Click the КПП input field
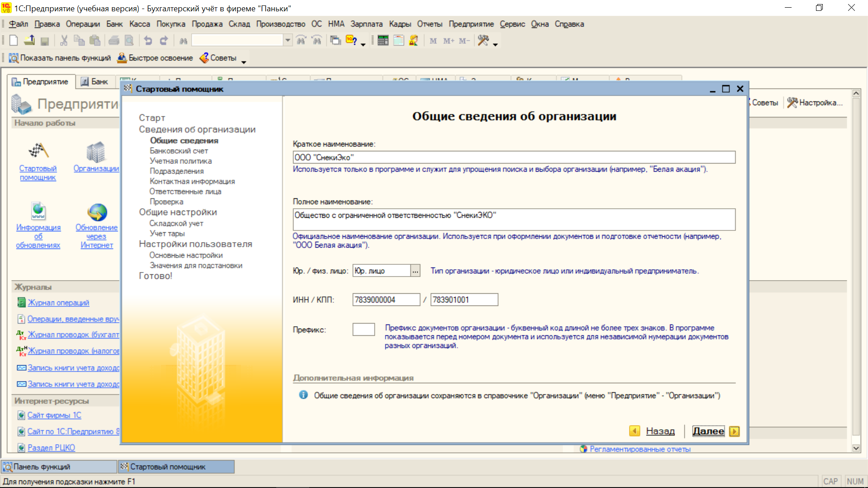 (464, 300)
